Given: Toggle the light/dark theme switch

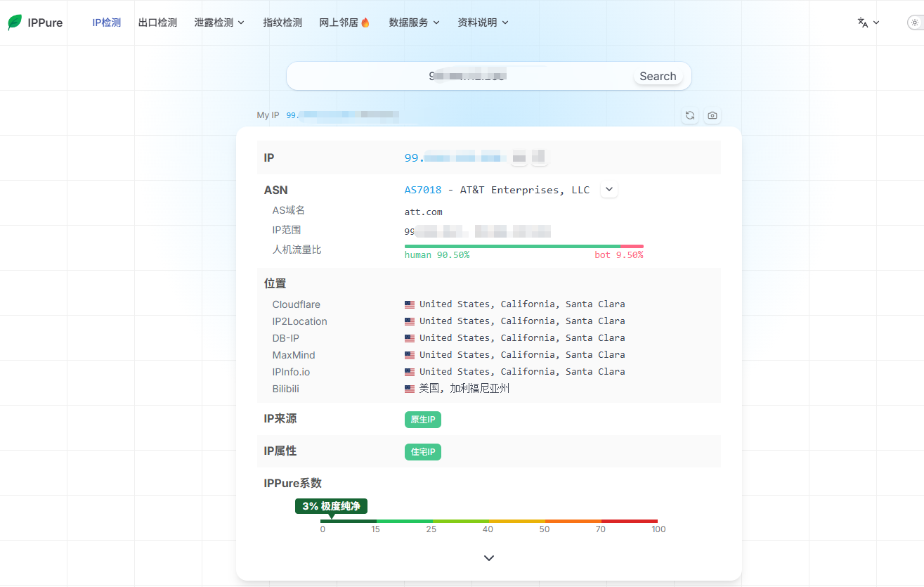Looking at the screenshot, I should [915, 22].
